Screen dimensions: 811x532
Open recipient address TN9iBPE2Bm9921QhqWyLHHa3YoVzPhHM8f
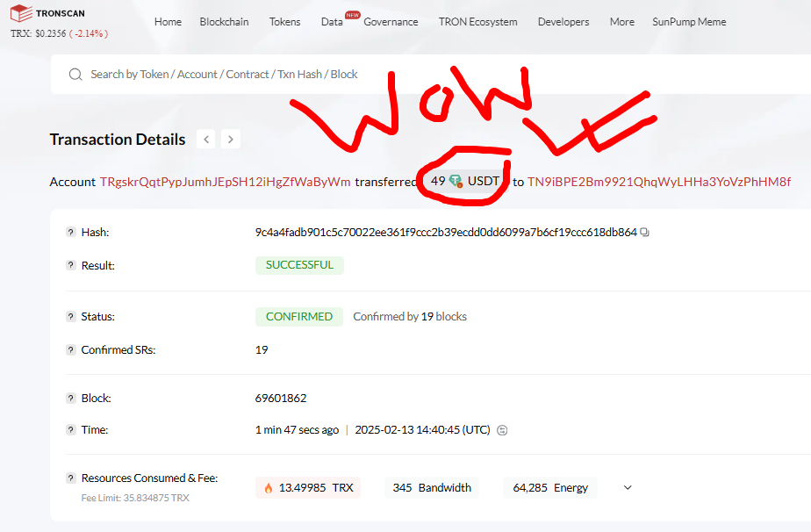[659, 183]
